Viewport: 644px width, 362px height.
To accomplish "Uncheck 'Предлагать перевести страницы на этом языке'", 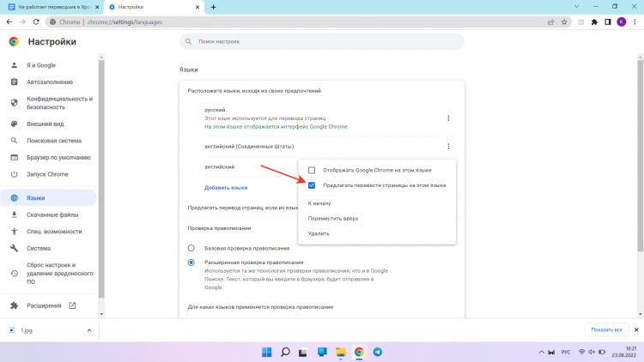I will pyautogui.click(x=312, y=185).
